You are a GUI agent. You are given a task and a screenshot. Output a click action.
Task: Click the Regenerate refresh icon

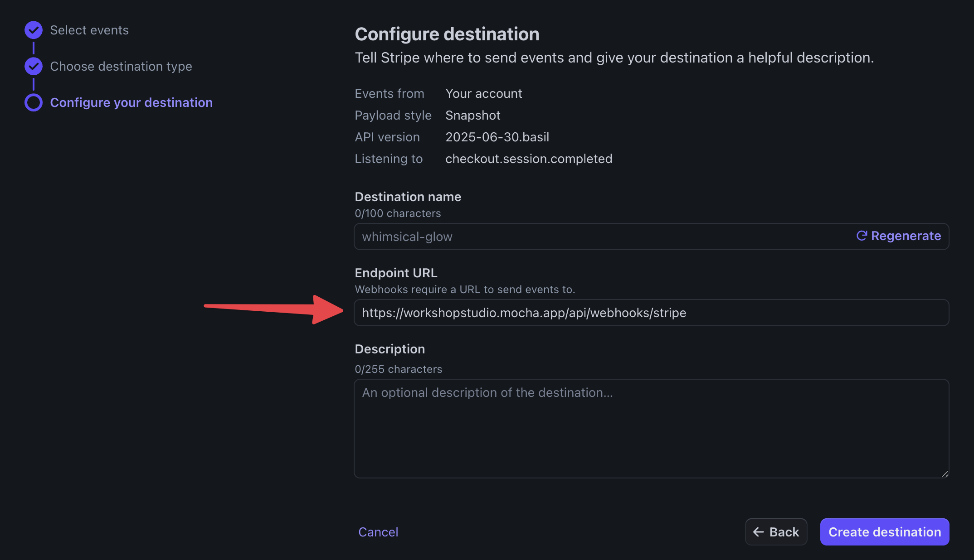click(x=862, y=236)
